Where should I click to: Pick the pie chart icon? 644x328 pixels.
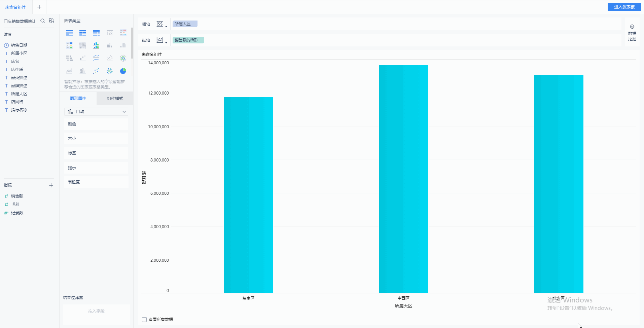coord(123,71)
